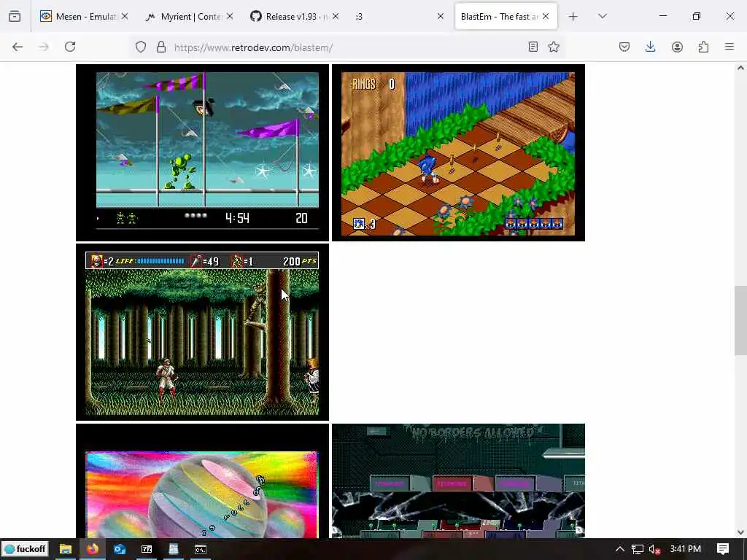
Task: Click the forward navigation arrow
Action: point(44,47)
